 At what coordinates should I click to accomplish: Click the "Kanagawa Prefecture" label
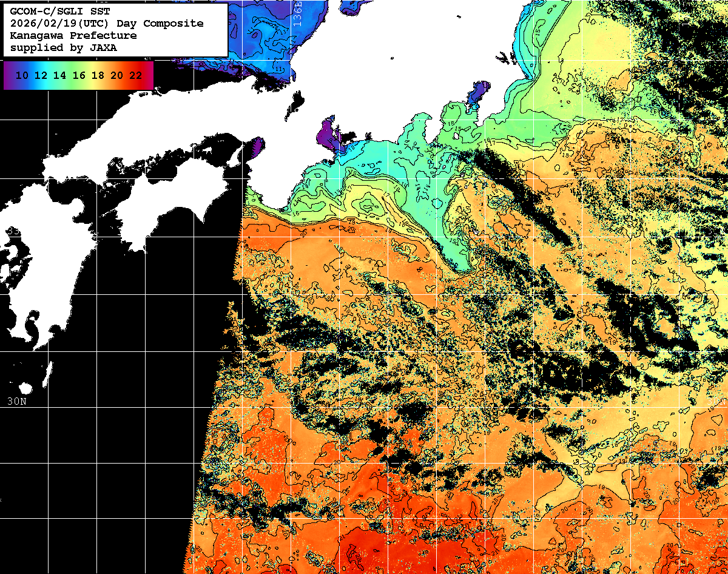tap(73, 36)
